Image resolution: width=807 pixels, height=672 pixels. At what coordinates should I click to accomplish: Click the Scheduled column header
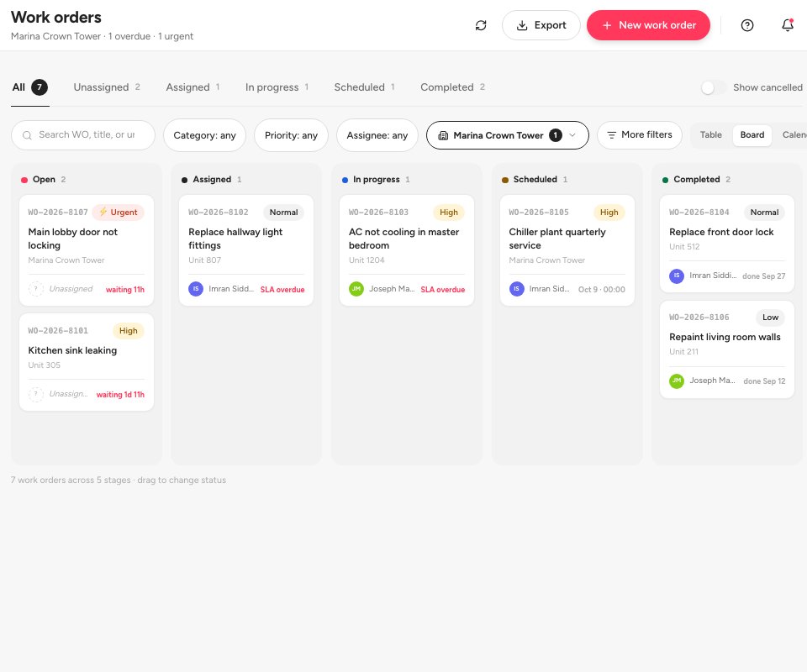tap(535, 180)
